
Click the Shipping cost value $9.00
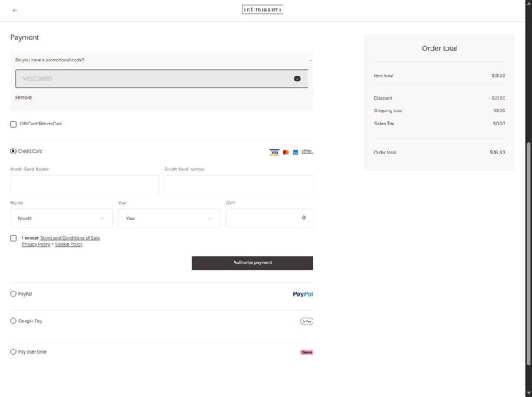(499, 110)
